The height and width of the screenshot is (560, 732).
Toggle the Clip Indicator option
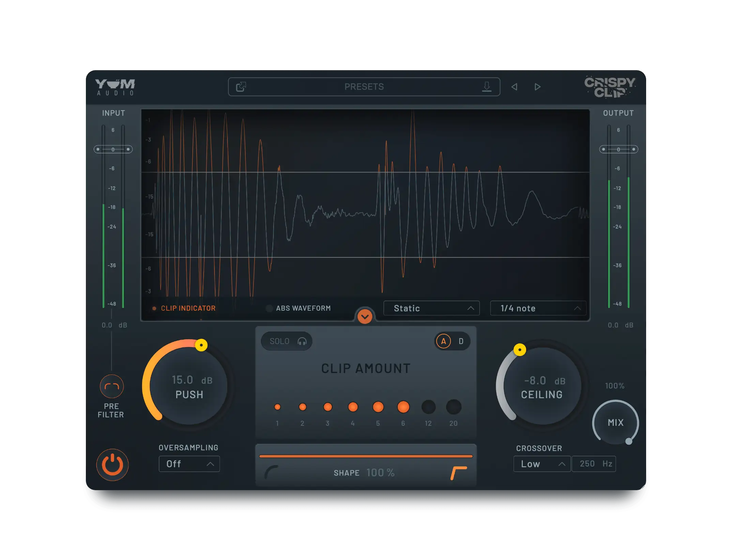pos(184,308)
